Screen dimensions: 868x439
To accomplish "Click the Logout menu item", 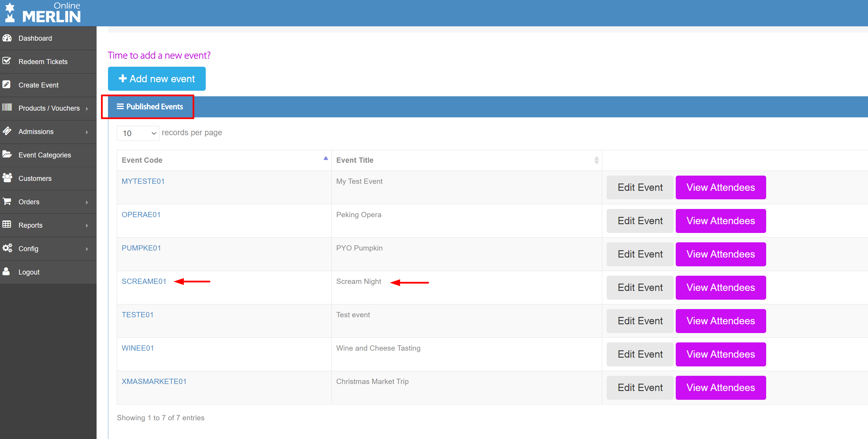I will coord(29,272).
